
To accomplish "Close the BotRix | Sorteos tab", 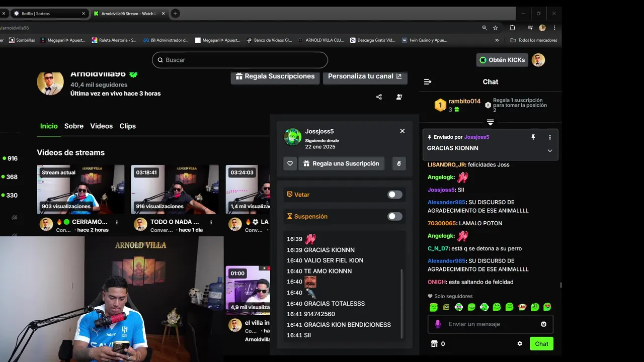I will 84,14.
